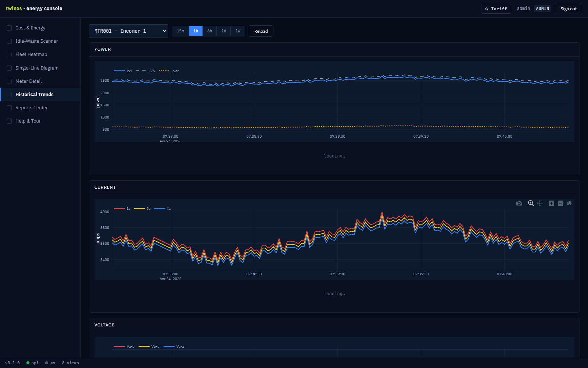The width and height of the screenshot is (588, 368).
Task: Click the 8 views status text
Action: [x=71, y=363]
